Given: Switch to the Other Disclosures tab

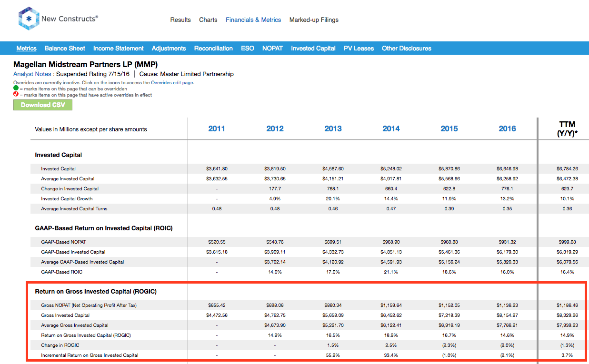Looking at the screenshot, I should tap(407, 48).
